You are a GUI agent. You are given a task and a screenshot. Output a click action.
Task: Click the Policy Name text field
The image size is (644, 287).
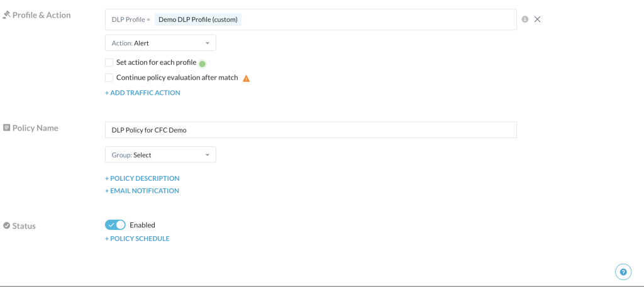point(311,130)
